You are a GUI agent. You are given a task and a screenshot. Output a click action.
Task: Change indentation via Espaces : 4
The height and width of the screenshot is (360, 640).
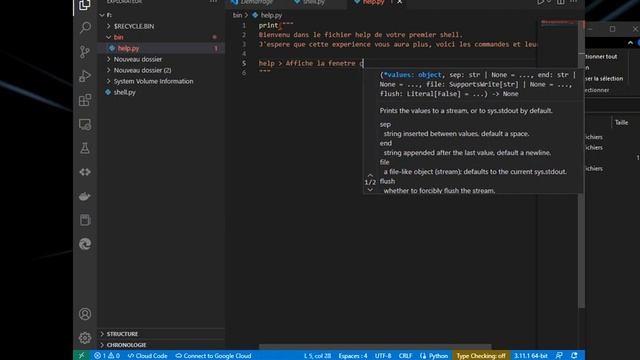coord(353,356)
